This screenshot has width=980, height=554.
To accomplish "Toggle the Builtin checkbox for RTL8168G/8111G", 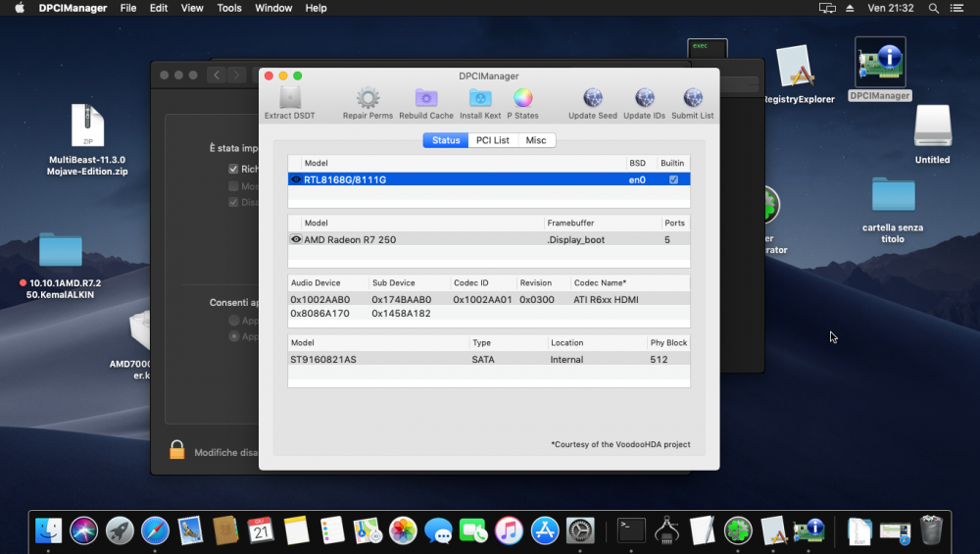I will [673, 179].
